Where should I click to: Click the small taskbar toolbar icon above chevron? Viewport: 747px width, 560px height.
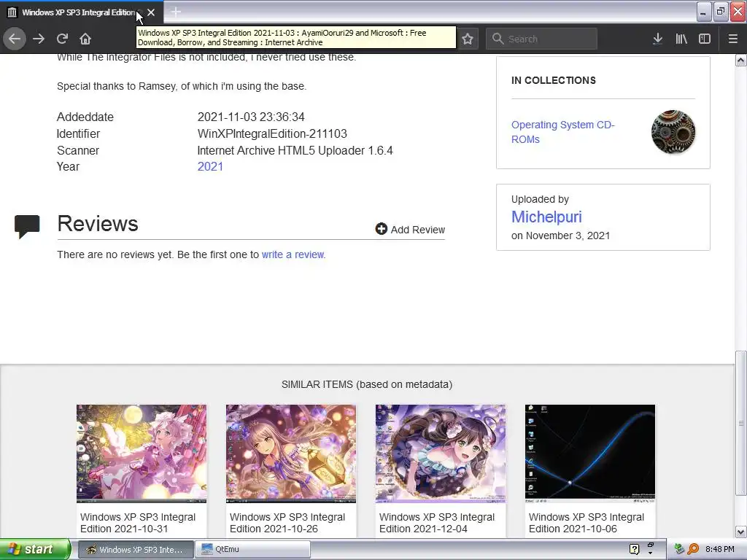(651, 544)
